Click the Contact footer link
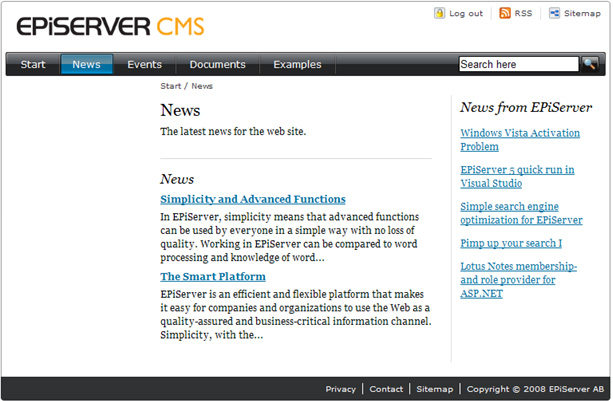The image size is (613, 401). click(386, 389)
